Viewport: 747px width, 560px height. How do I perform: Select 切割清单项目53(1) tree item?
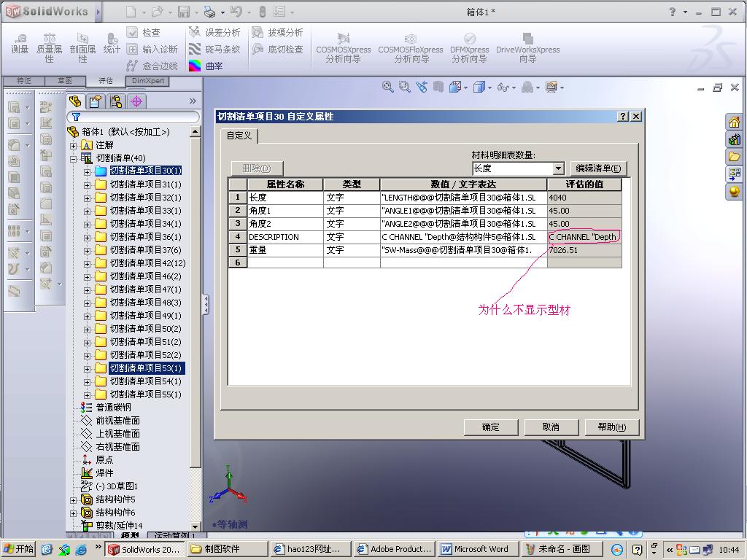(x=146, y=368)
